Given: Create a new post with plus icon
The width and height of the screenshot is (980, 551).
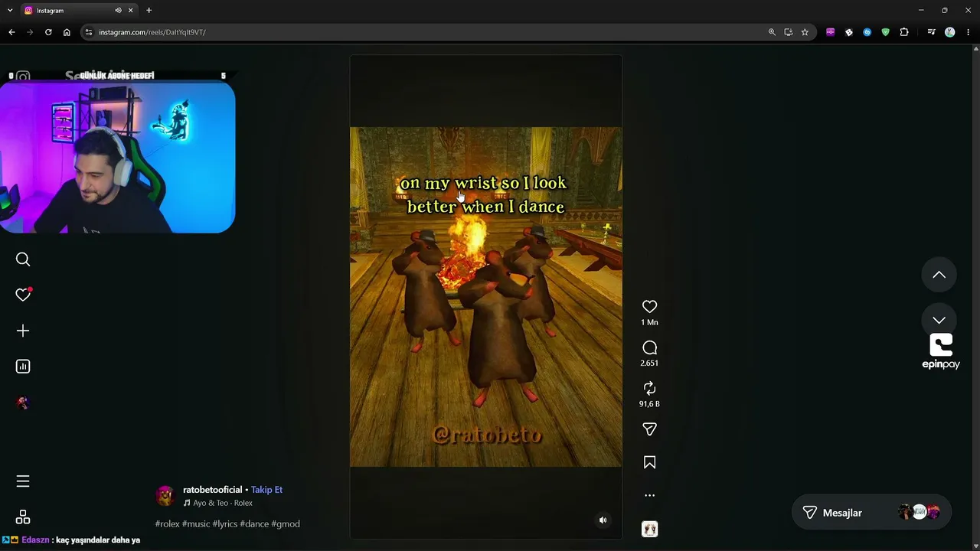Looking at the screenshot, I should click(x=23, y=331).
